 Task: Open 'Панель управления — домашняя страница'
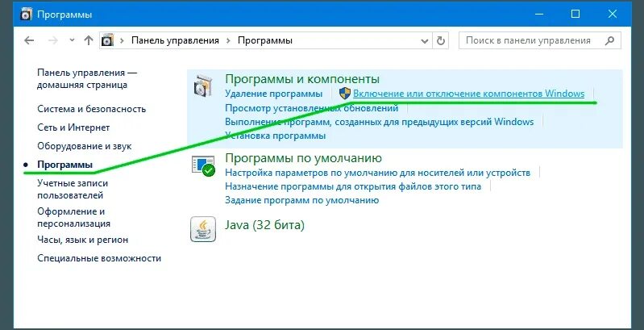click(x=87, y=79)
